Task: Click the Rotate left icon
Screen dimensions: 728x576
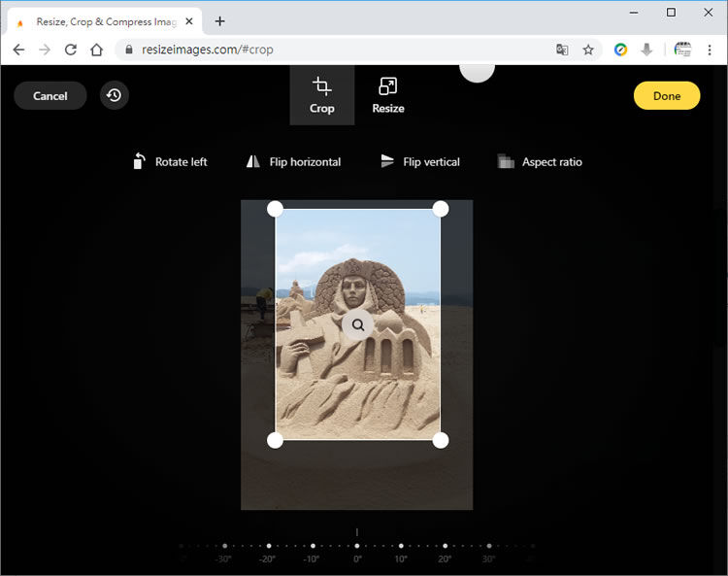Action: point(140,162)
